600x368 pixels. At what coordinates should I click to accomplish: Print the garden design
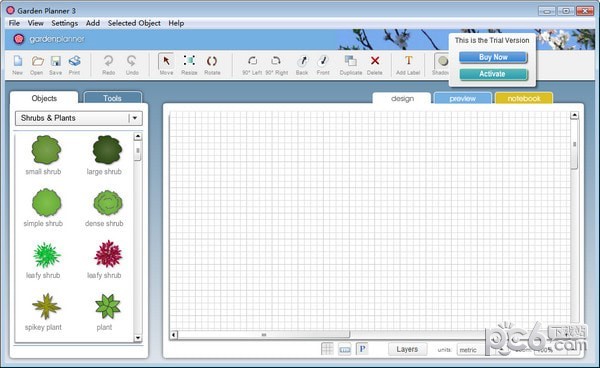tap(75, 64)
